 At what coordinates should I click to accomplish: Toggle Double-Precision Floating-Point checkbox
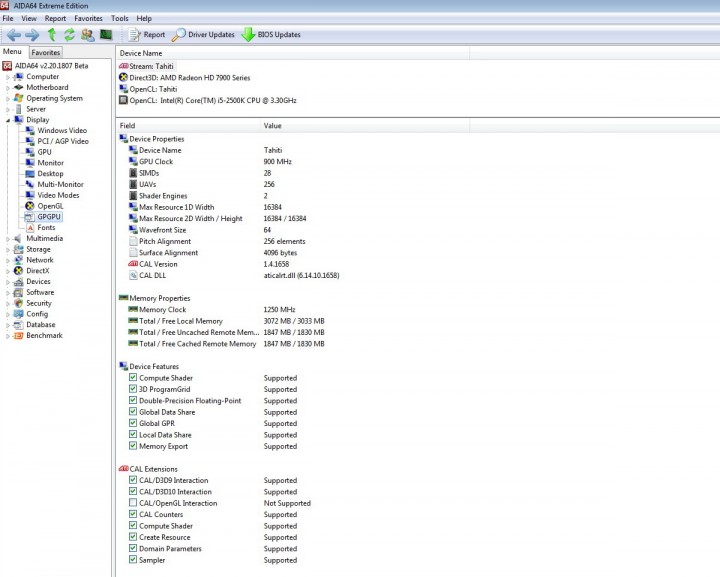[133, 400]
